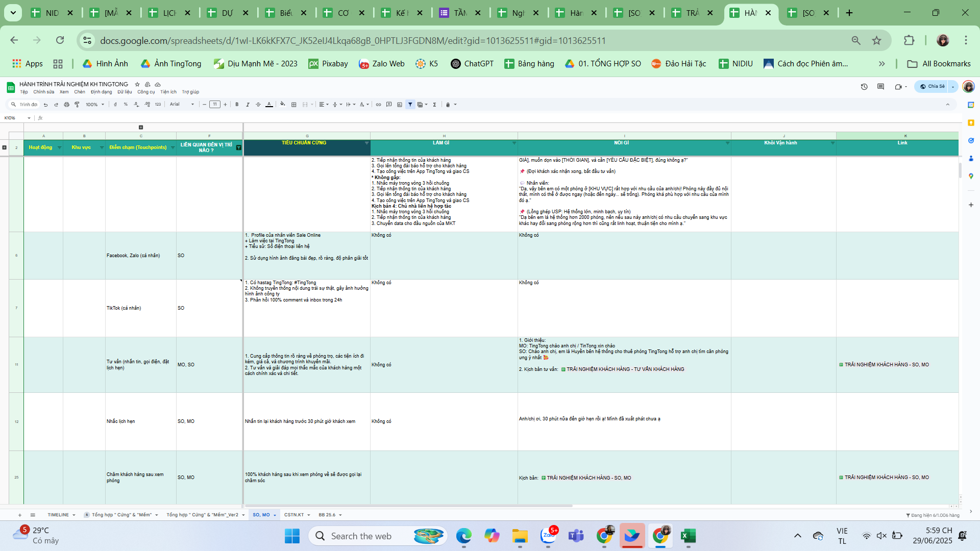Click the Chia sẻ share button
The image size is (980, 551).
932,87
